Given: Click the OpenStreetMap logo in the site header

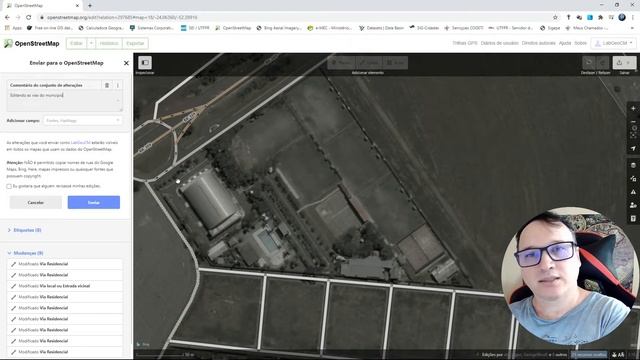Looking at the screenshot, I should (32, 43).
